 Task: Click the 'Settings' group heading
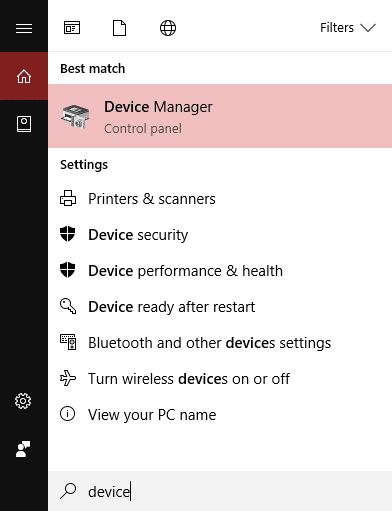click(x=84, y=165)
